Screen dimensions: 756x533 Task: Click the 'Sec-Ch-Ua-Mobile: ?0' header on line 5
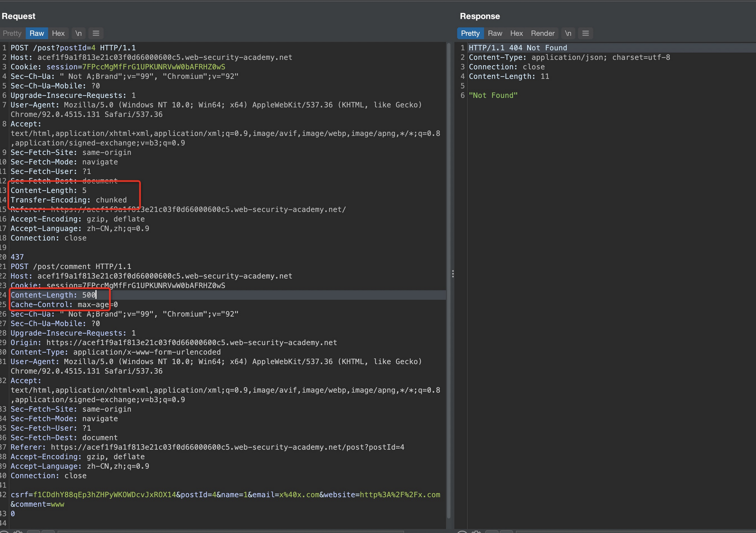tap(55, 86)
